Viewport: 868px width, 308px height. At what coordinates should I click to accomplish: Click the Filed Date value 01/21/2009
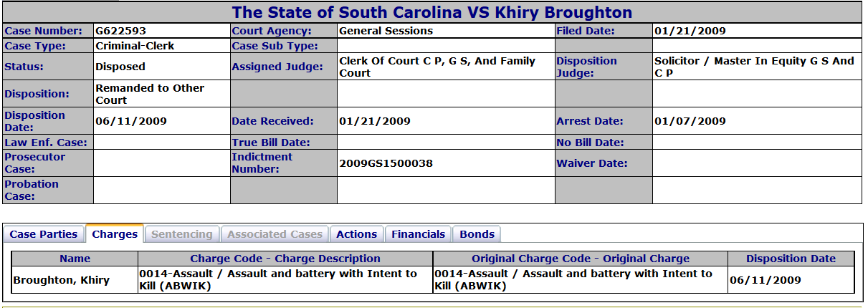pyautogui.click(x=690, y=31)
